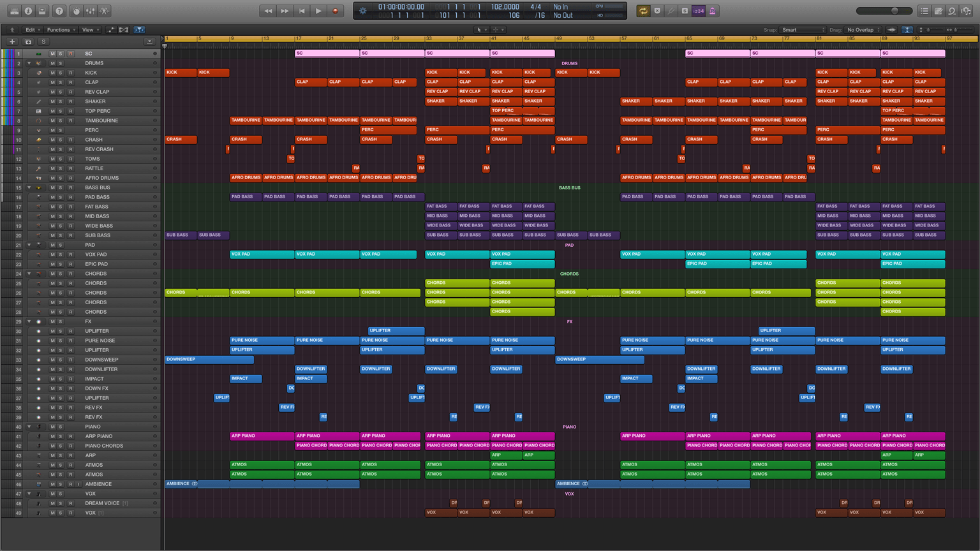Open the Functions menu
This screenshot has width=980, height=551.
61,29
